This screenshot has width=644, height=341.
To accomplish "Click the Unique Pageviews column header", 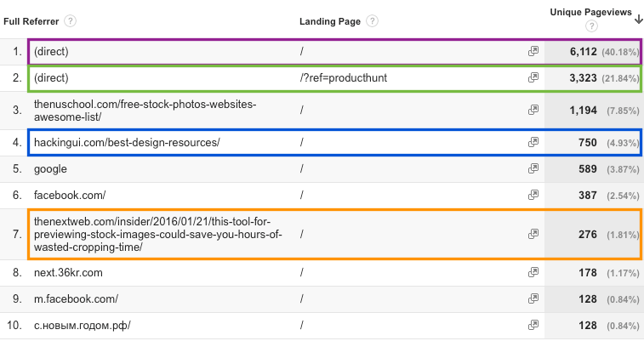I will tap(589, 12).
